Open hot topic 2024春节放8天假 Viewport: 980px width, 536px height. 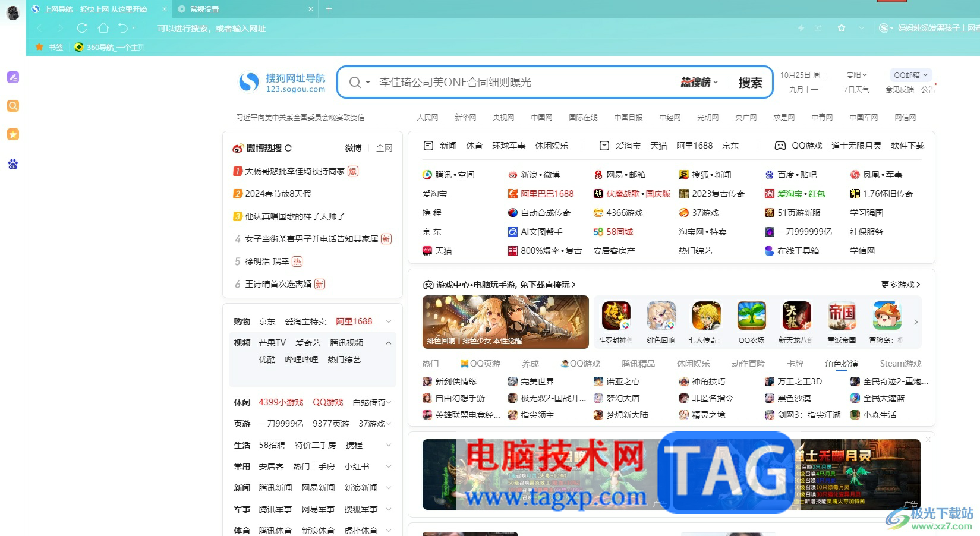pos(278,194)
